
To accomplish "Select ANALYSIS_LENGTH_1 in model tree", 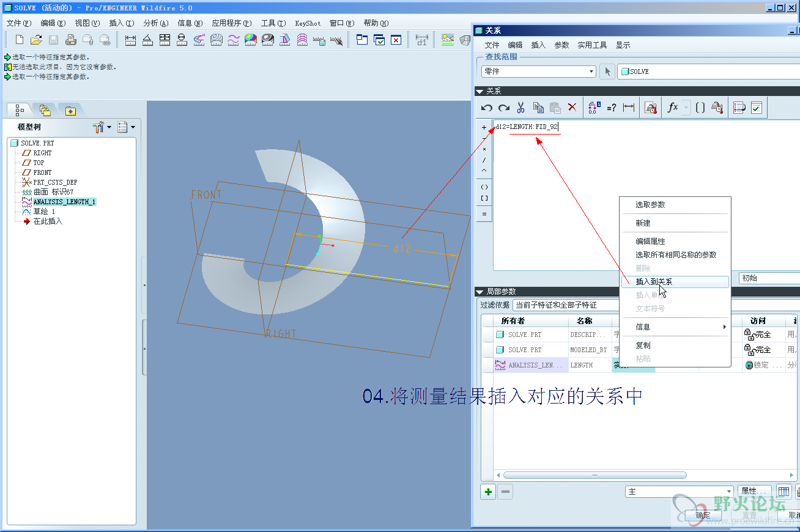I will click(x=64, y=202).
